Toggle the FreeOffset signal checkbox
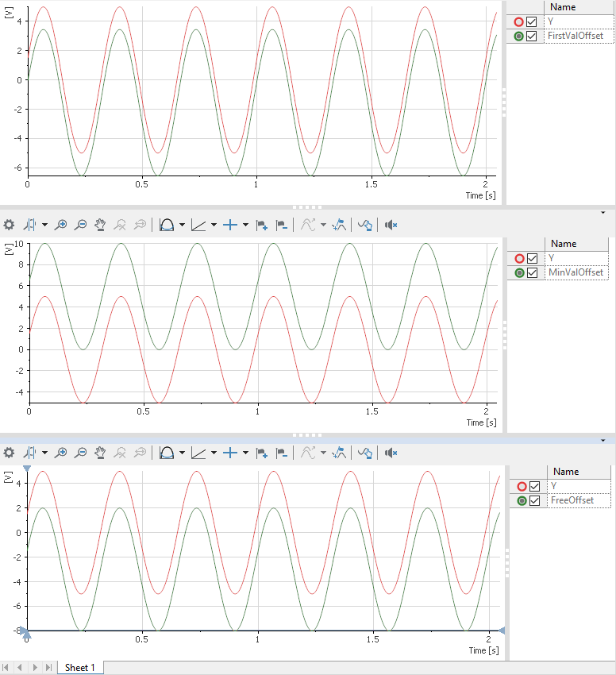 point(534,500)
